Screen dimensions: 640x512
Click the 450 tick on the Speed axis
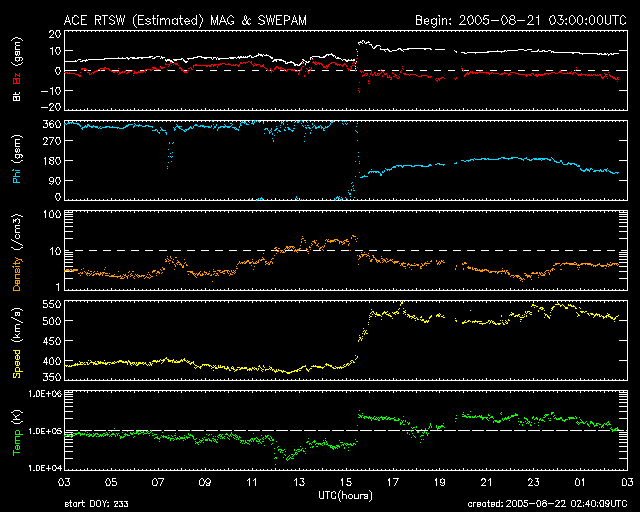52,341
